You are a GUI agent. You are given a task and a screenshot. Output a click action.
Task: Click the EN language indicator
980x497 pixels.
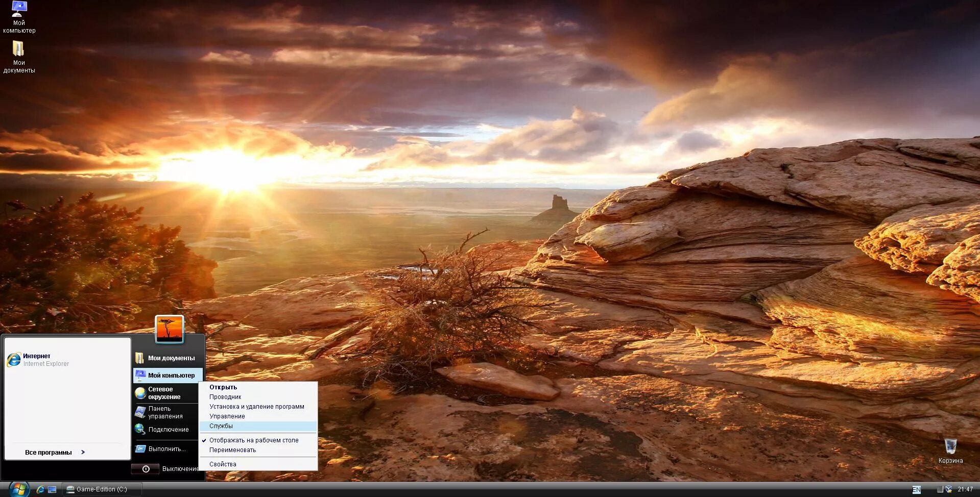click(917, 489)
